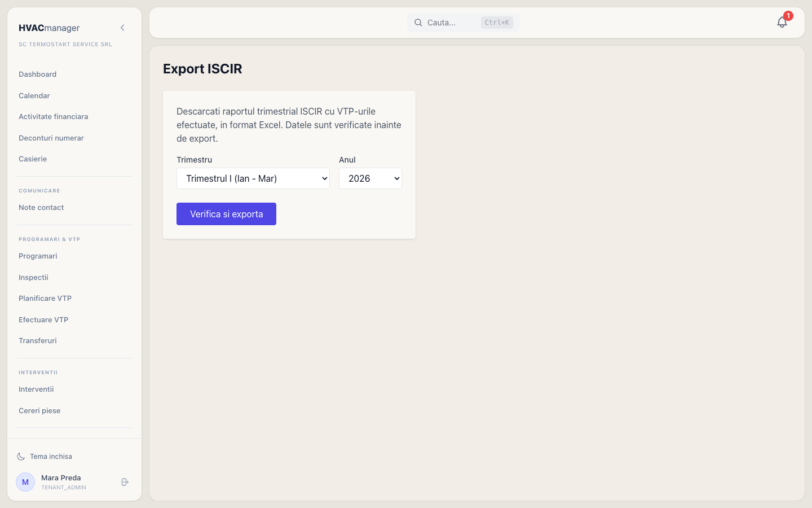Open Deconturi numerar
This screenshot has width=812, height=508.
tap(51, 138)
